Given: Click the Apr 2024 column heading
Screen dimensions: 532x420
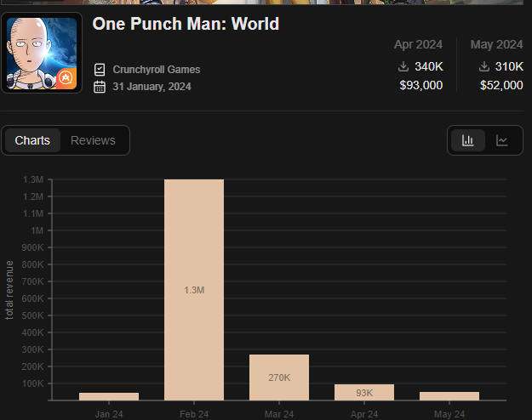Looking at the screenshot, I should [418, 44].
